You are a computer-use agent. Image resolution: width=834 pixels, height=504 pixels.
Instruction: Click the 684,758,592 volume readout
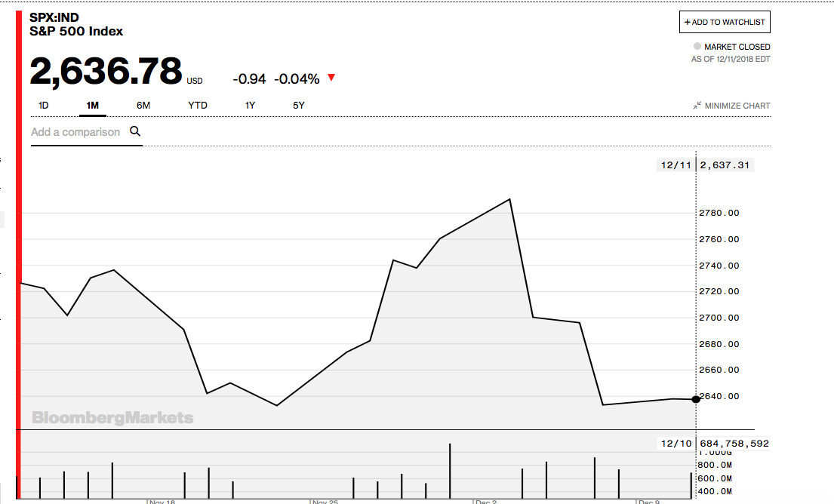[734, 444]
